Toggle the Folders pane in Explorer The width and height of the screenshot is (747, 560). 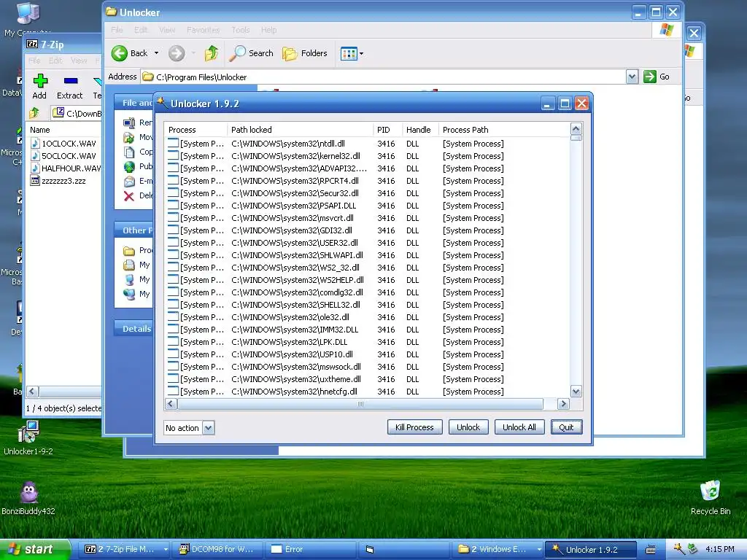305,53
